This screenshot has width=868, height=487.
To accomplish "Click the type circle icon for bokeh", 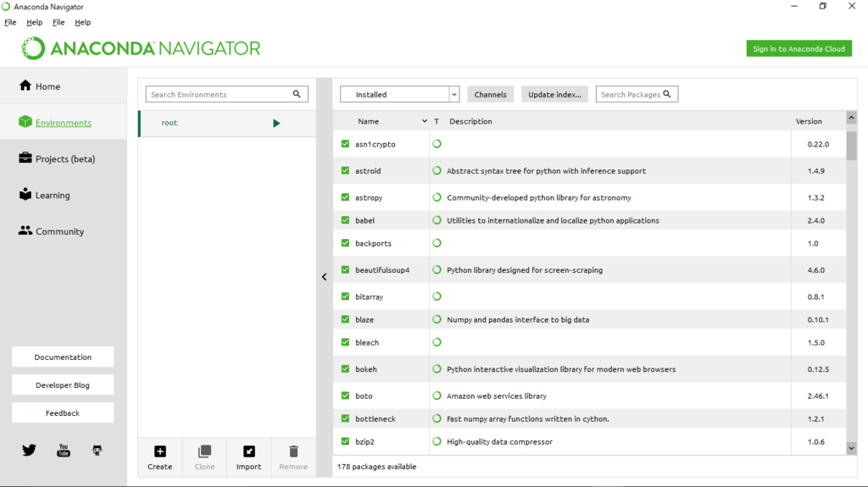I will [x=437, y=369].
